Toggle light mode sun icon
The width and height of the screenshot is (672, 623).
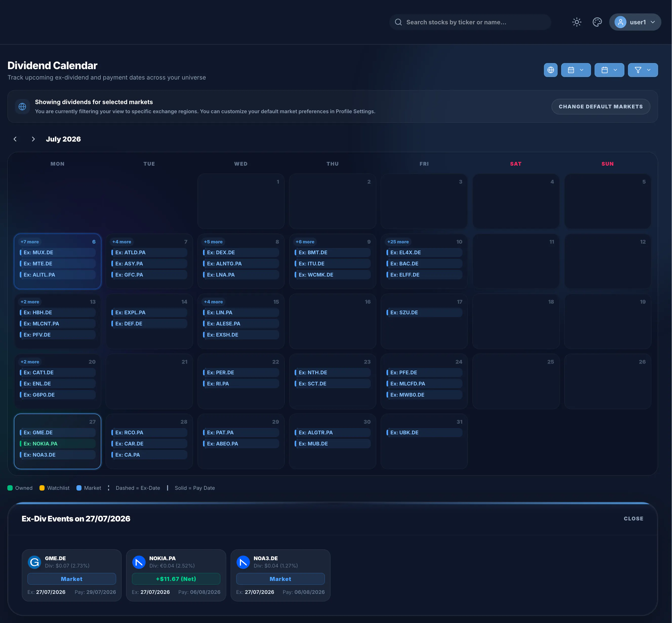tap(577, 22)
